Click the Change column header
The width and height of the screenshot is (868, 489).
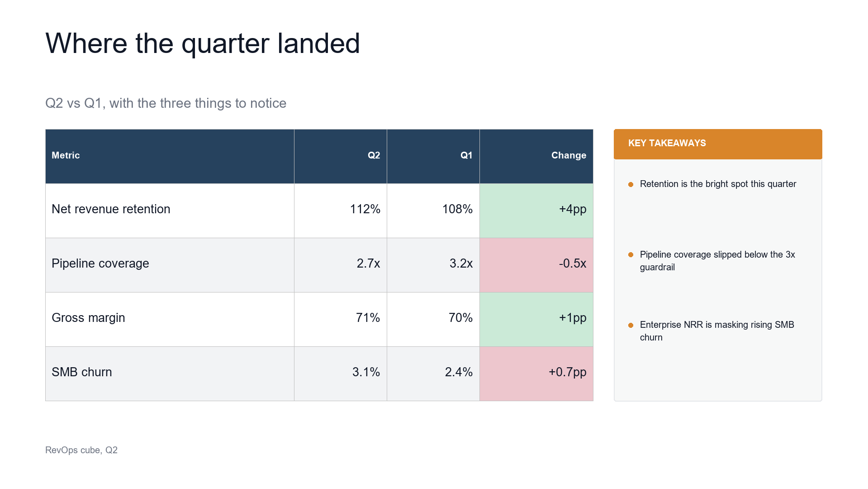536,156
